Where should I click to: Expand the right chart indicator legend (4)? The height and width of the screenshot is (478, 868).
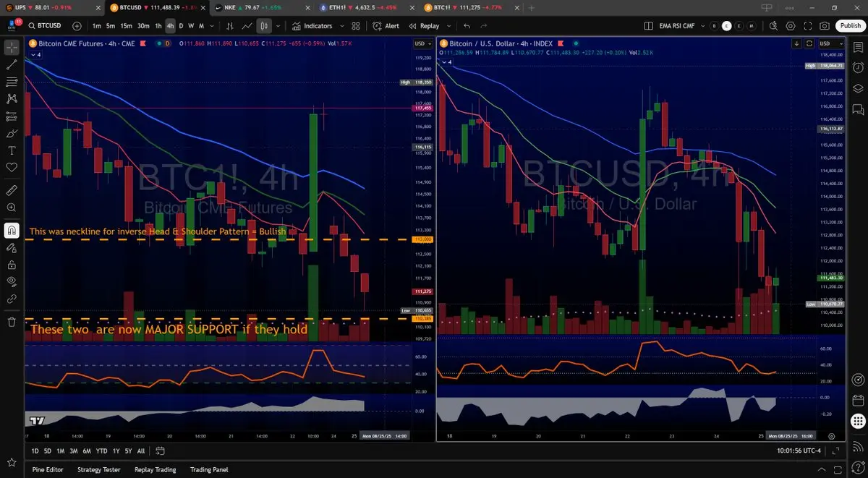coord(447,62)
